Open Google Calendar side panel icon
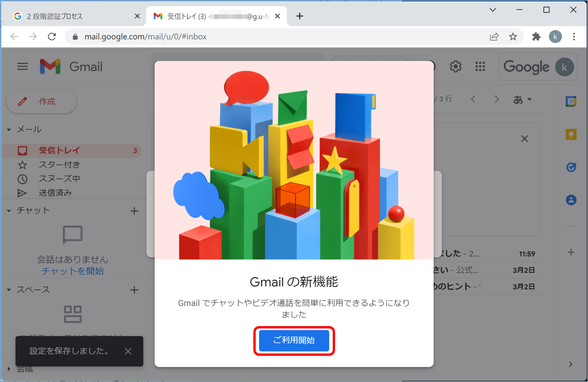588x382 pixels. pos(571,101)
